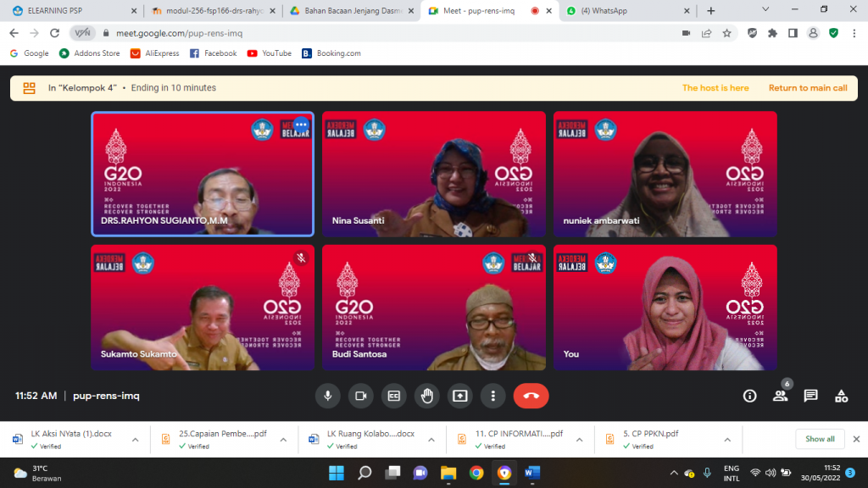Show the participants list
Viewport: 868px width, 488px height.
click(780, 396)
